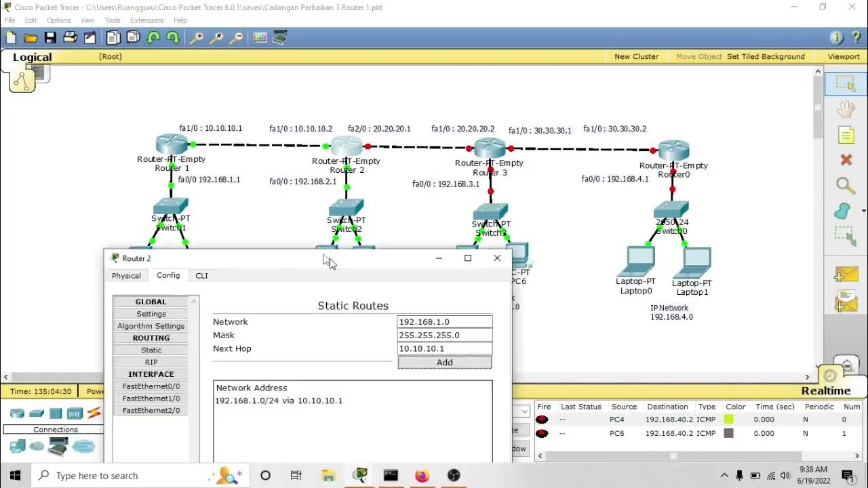Open FastEthernet0/0 interface settings

point(151,386)
